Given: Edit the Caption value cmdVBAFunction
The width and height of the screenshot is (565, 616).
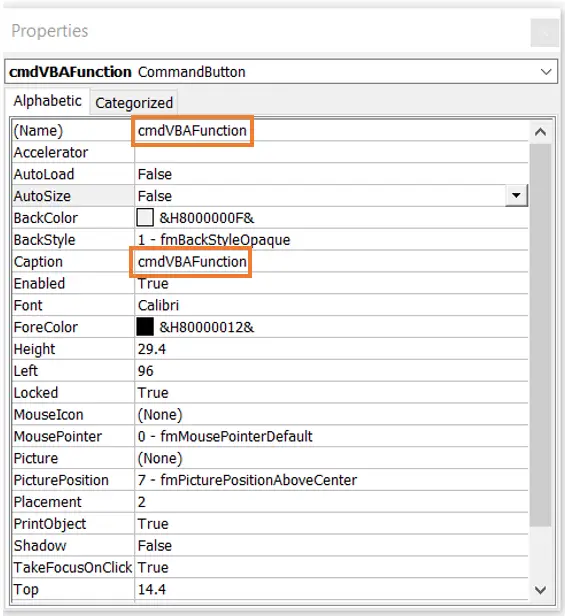Looking at the screenshot, I should [192, 262].
